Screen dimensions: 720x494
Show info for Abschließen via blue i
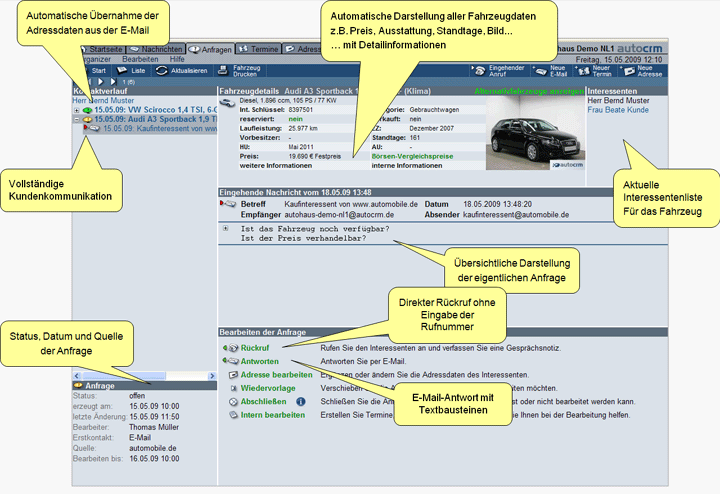point(301,402)
